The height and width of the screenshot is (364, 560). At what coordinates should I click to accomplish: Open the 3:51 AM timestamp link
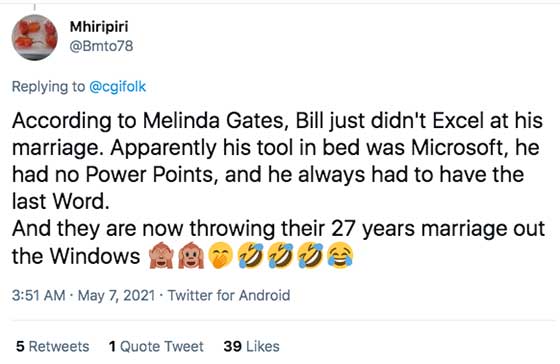point(38,295)
